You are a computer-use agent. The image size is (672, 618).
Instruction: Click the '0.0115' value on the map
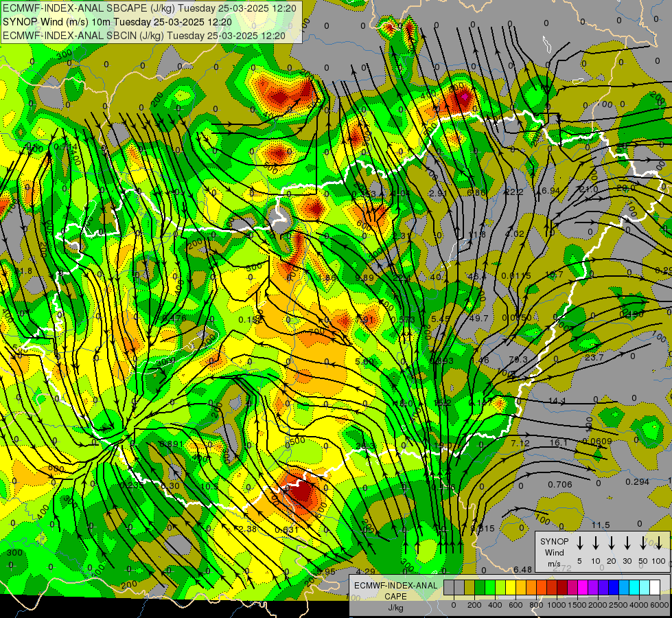(x=516, y=275)
